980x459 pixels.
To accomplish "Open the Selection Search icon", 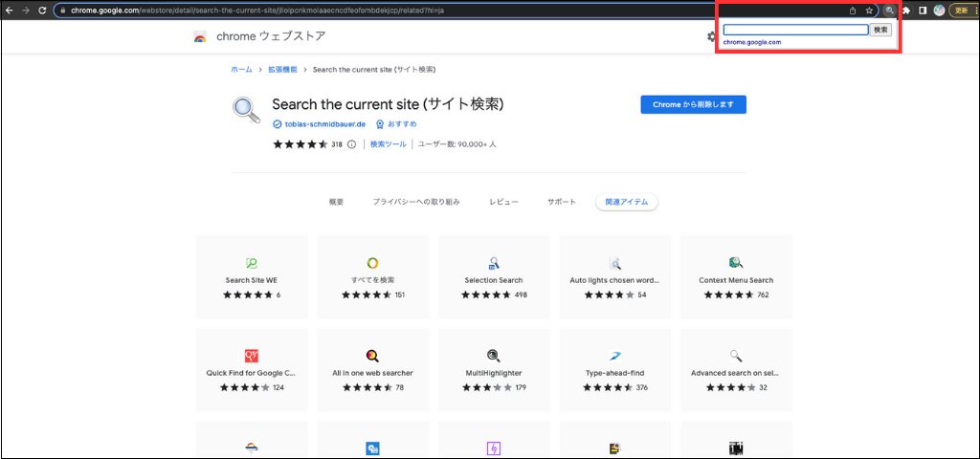I will [494, 263].
